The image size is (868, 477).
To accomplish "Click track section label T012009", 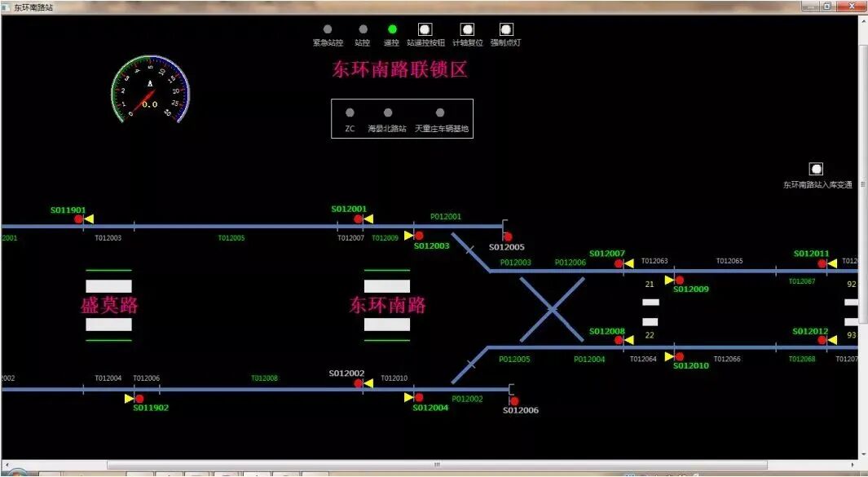I will click(386, 238).
